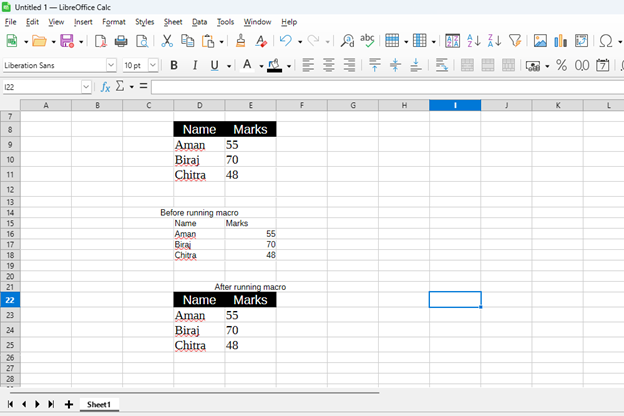Image resolution: width=624 pixels, height=416 pixels.
Task: Open the Sheet menu
Action: pos(173,21)
